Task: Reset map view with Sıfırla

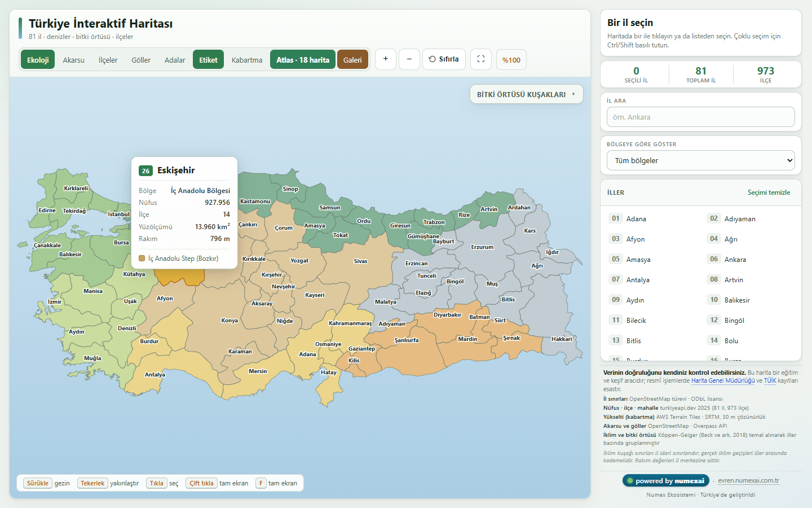Action: (x=444, y=59)
